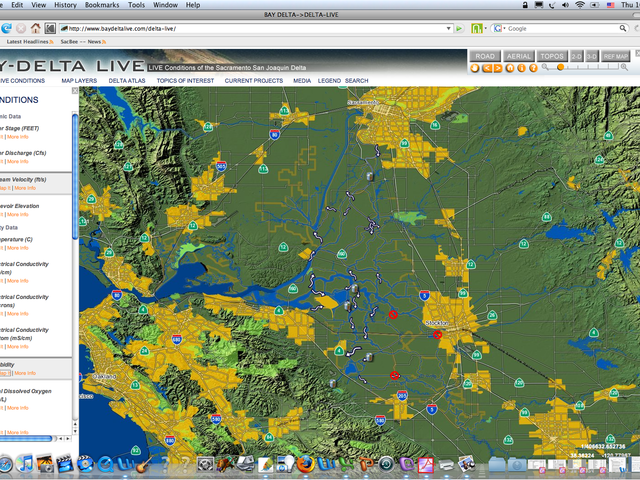Click the Google search field
The width and height of the screenshot is (640, 480).
(x=562, y=29)
